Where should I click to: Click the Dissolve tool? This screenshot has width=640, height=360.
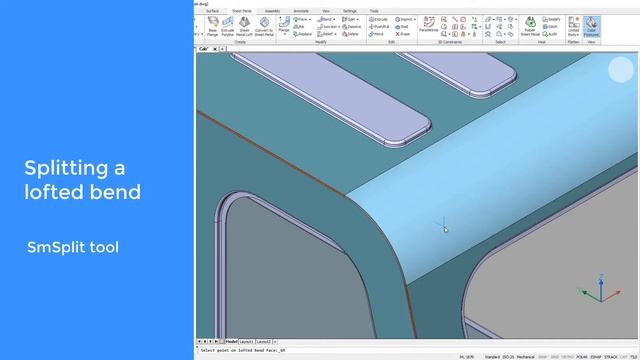[352, 27]
